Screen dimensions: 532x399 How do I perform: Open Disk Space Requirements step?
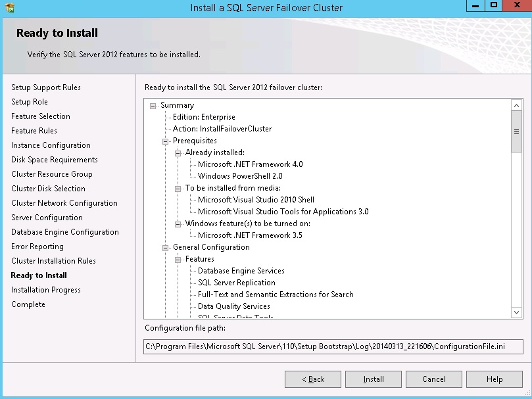(55, 160)
